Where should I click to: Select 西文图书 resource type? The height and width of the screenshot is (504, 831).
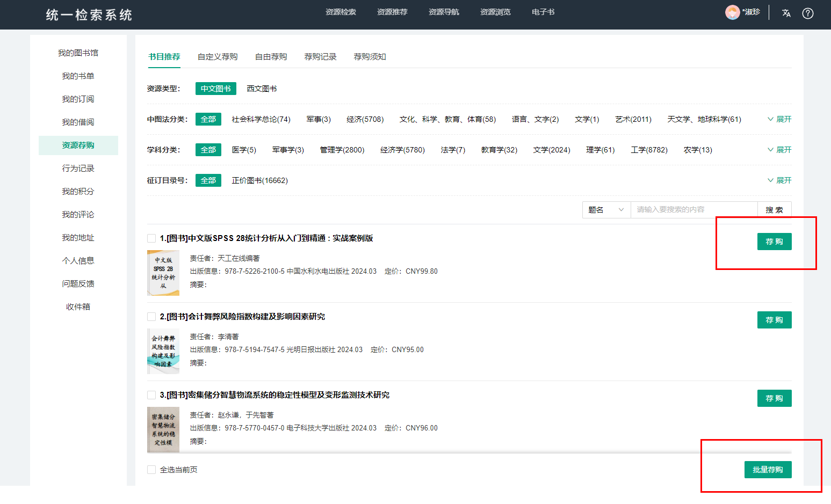pos(262,89)
